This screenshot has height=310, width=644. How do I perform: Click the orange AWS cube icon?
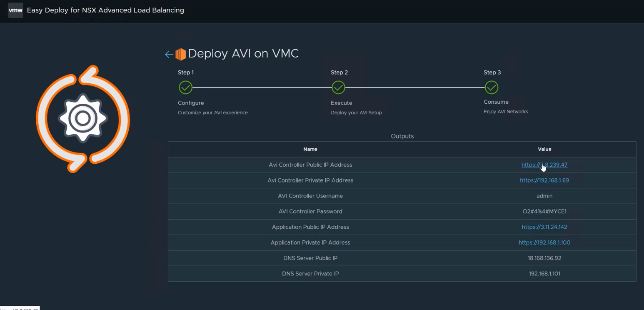(x=180, y=54)
